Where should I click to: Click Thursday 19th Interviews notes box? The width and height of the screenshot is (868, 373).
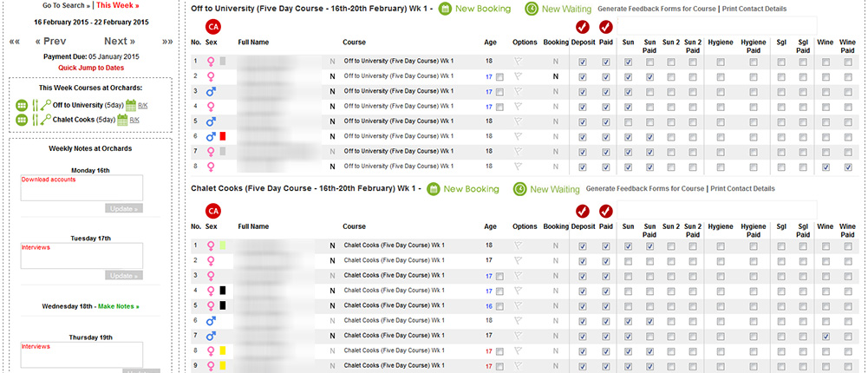click(82, 355)
